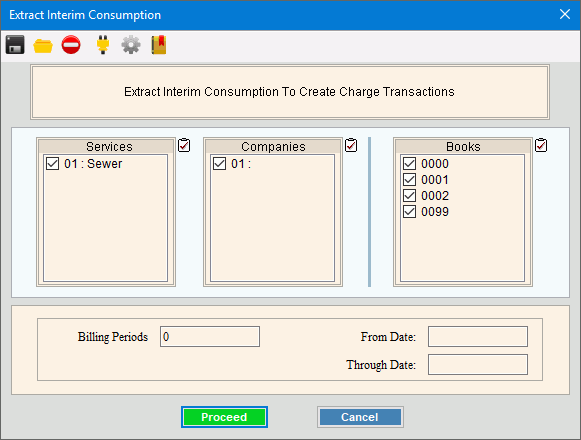The height and width of the screenshot is (440, 581).
Task: Focus the Through Date field
Action: [478, 364]
